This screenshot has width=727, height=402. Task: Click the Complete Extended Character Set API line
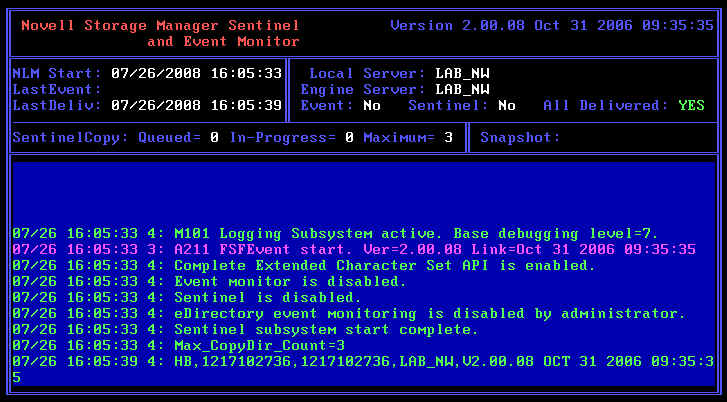point(304,265)
